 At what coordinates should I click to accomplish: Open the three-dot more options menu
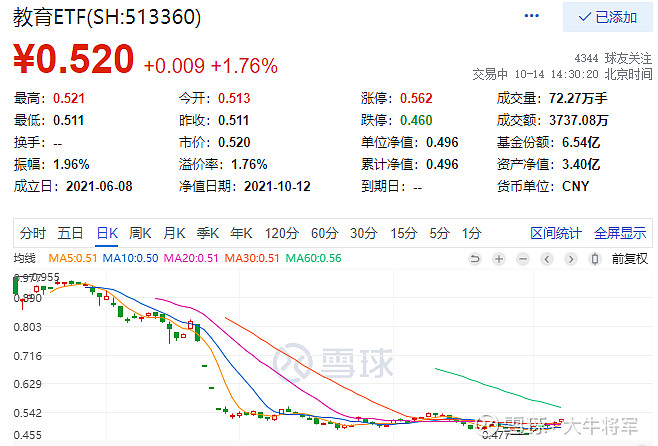[531, 16]
